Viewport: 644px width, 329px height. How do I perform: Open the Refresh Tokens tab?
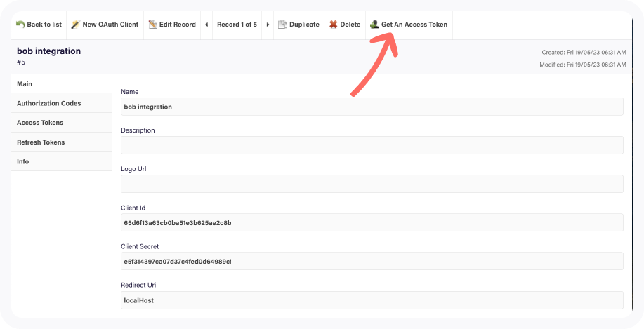(62, 142)
